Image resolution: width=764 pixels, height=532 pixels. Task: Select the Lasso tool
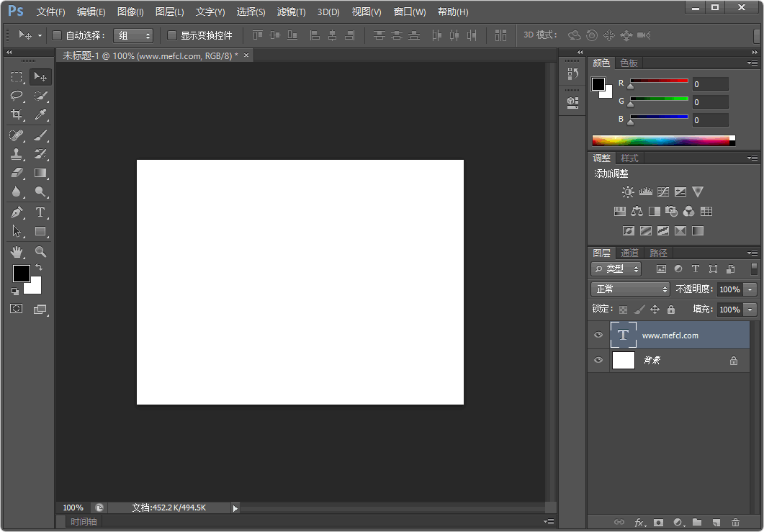coord(17,96)
